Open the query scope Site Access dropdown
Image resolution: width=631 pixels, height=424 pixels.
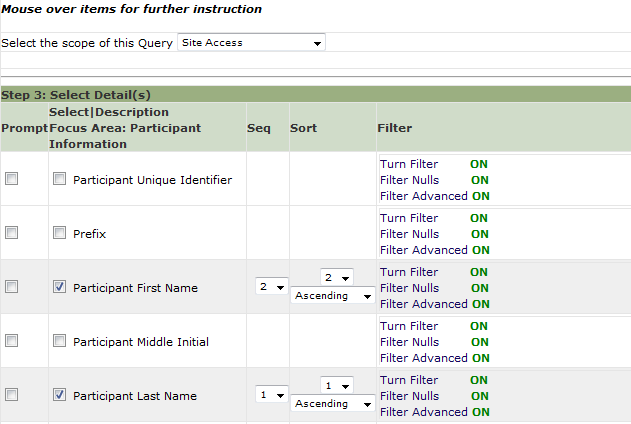tap(251, 43)
